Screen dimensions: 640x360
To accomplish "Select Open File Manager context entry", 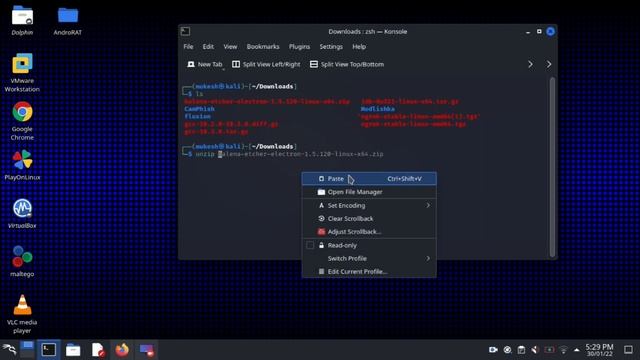I will tap(369, 192).
